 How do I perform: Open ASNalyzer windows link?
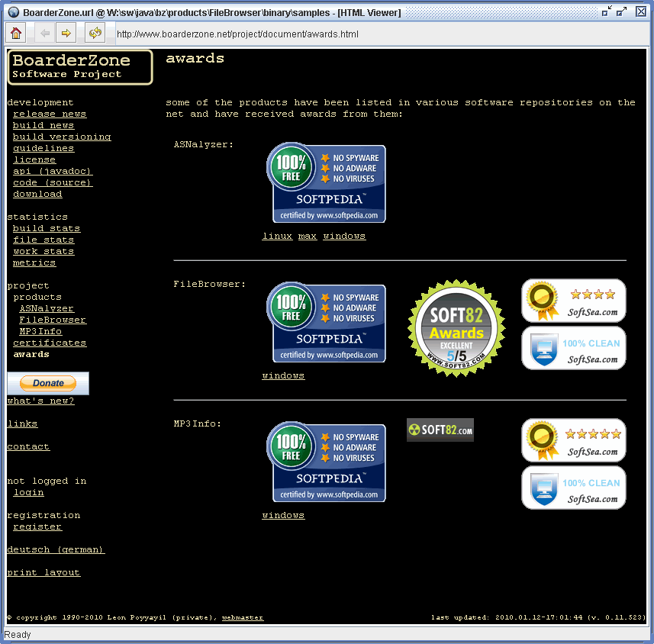click(x=344, y=236)
